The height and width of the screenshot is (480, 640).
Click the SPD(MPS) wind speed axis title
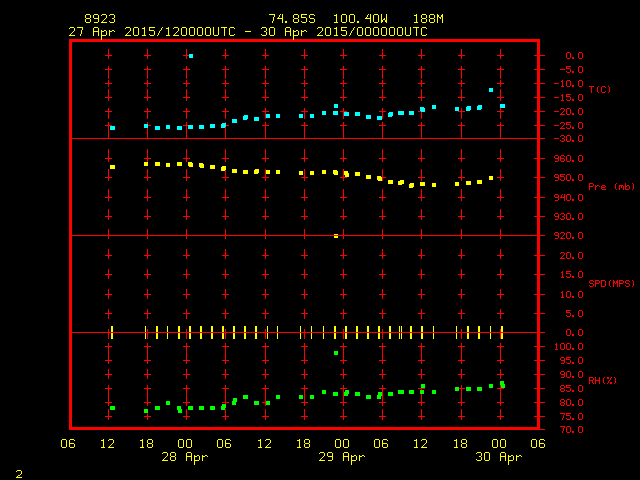click(x=611, y=283)
